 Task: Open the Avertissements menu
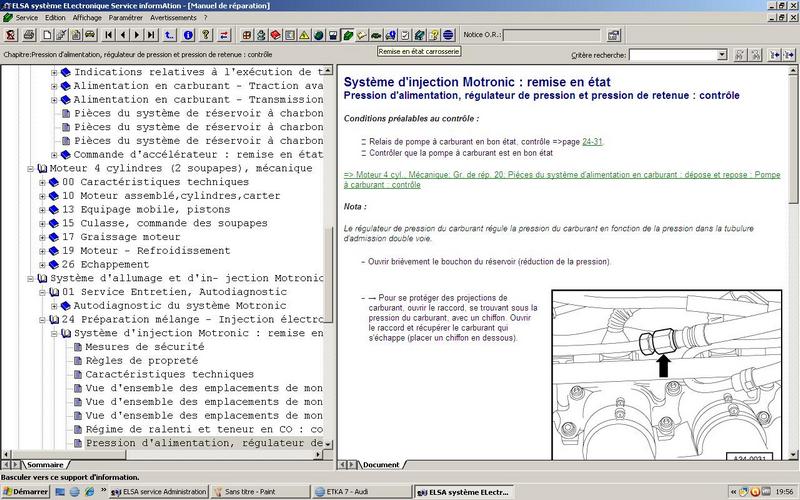point(173,17)
